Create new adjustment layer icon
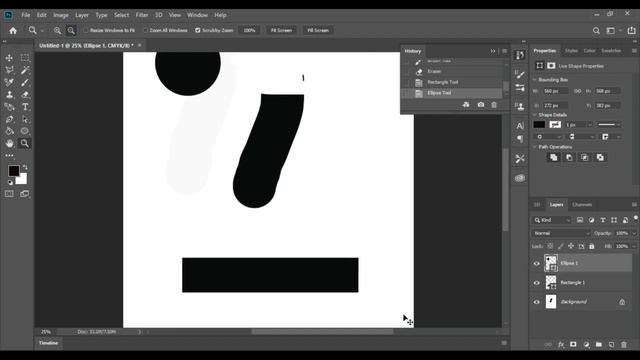Viewport: 640px width, 360px height. [587, 344]
